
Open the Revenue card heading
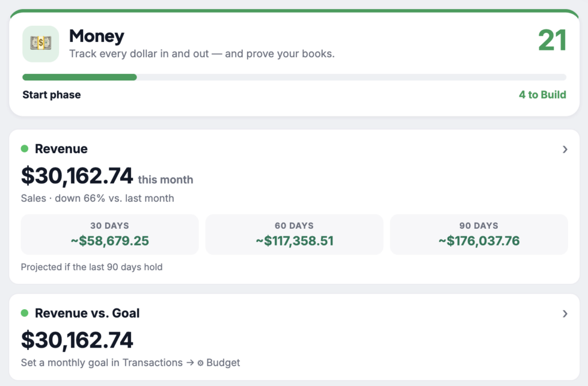61,149
